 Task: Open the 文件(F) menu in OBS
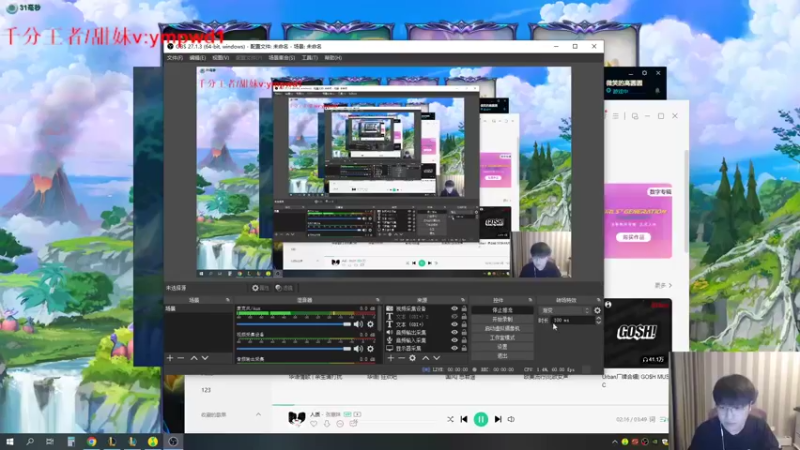point(174,58)
